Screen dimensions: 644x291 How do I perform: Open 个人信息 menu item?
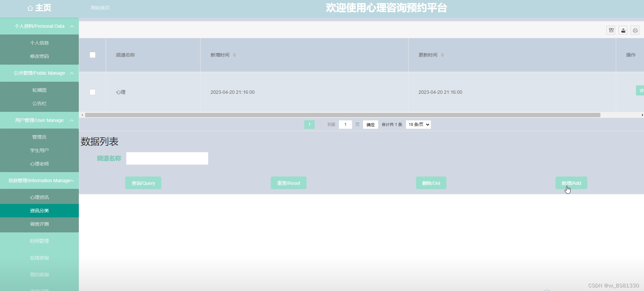point(39,43)
